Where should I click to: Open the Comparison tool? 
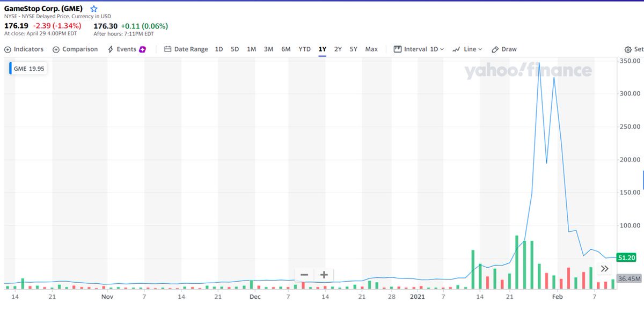click(x=75, y=49)
